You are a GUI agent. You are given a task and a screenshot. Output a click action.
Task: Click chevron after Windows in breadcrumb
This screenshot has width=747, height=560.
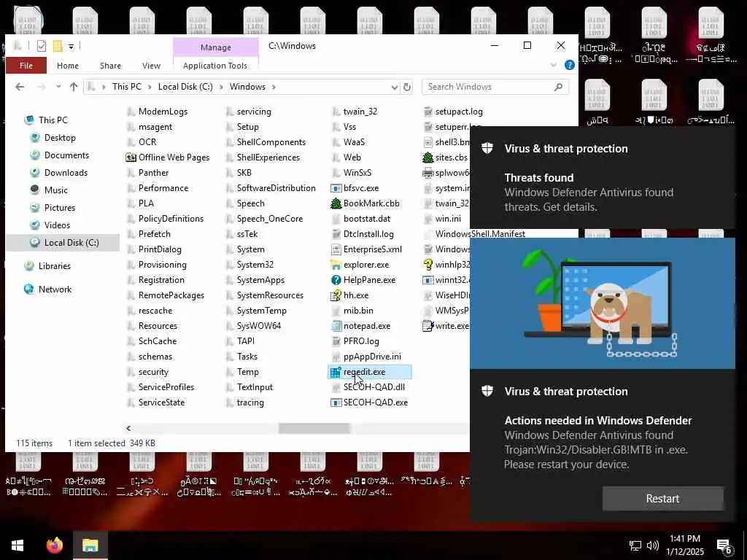274,87
